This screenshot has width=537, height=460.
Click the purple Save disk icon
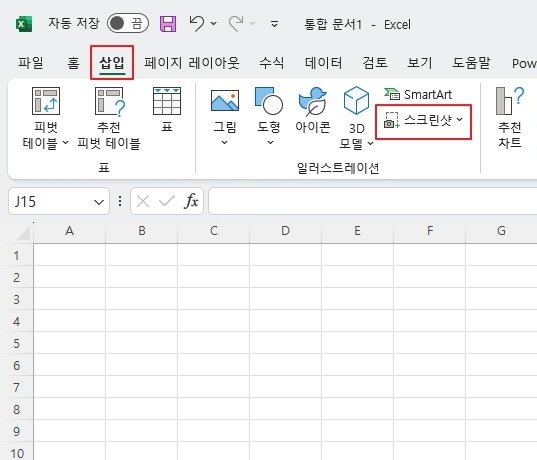168,24
